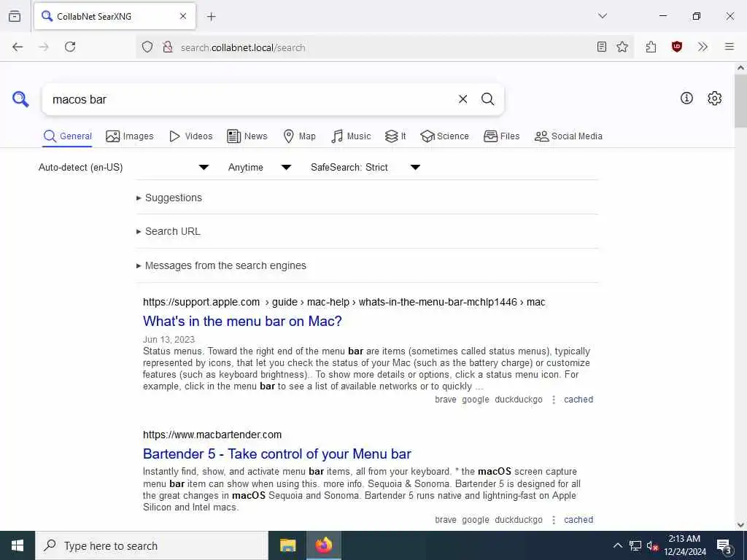This screenshot has width=747, height=560.
Task: Switch to the Videos search tab
Action: click(x=190, y=136)
